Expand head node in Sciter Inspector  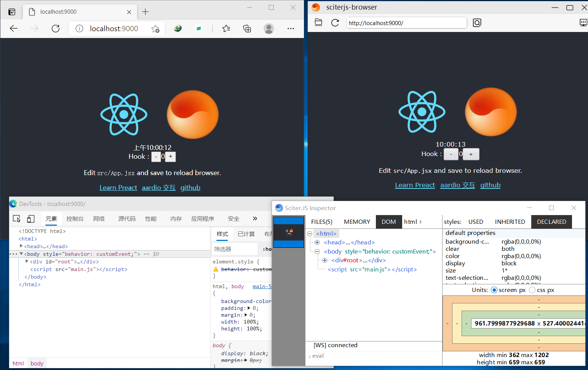tap(317, 242)
